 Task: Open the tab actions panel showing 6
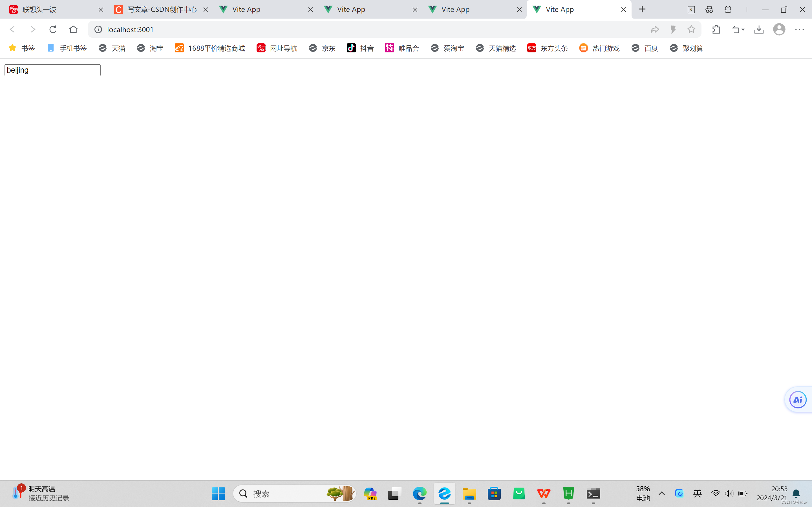coord(691,9)
